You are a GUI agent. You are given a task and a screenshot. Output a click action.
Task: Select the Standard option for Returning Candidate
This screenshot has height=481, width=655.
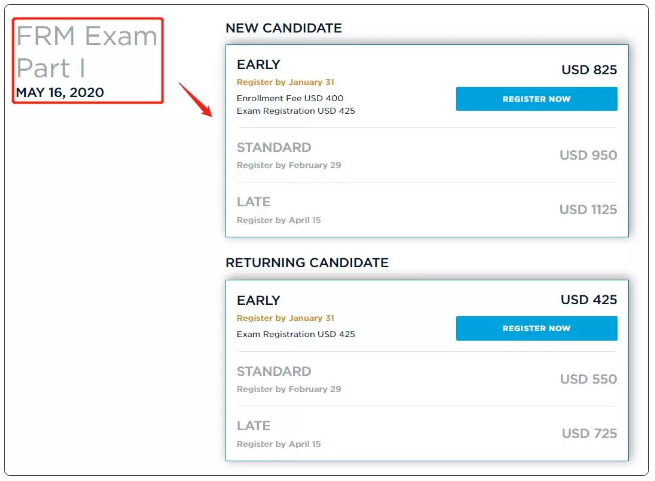click(274, 372)
